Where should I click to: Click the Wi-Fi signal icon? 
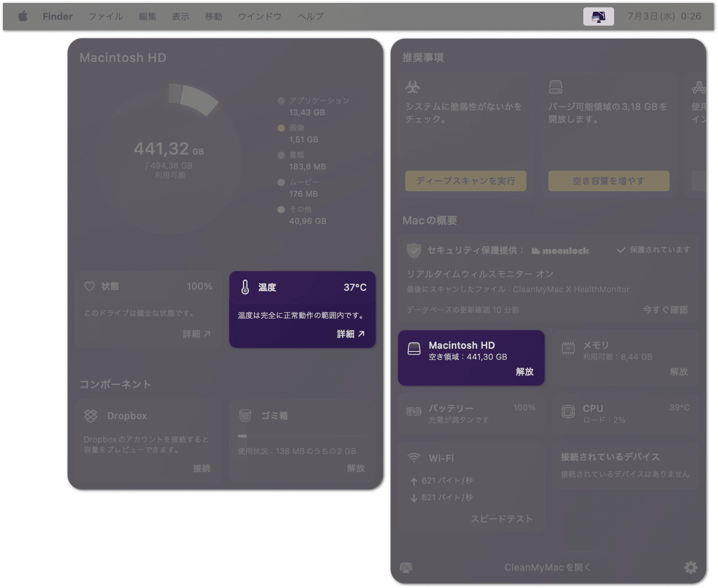414,458
